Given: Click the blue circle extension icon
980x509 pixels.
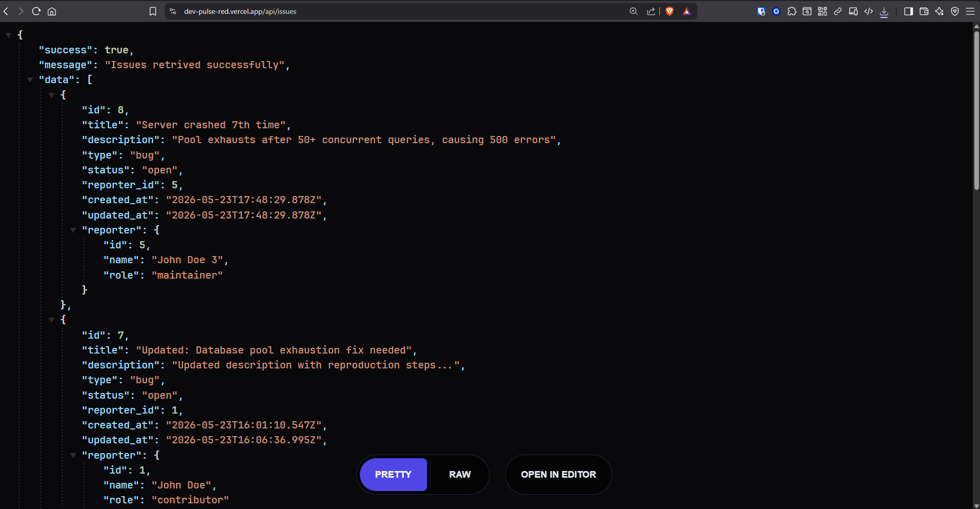Looking at the screenshot, I should (776, 11).
